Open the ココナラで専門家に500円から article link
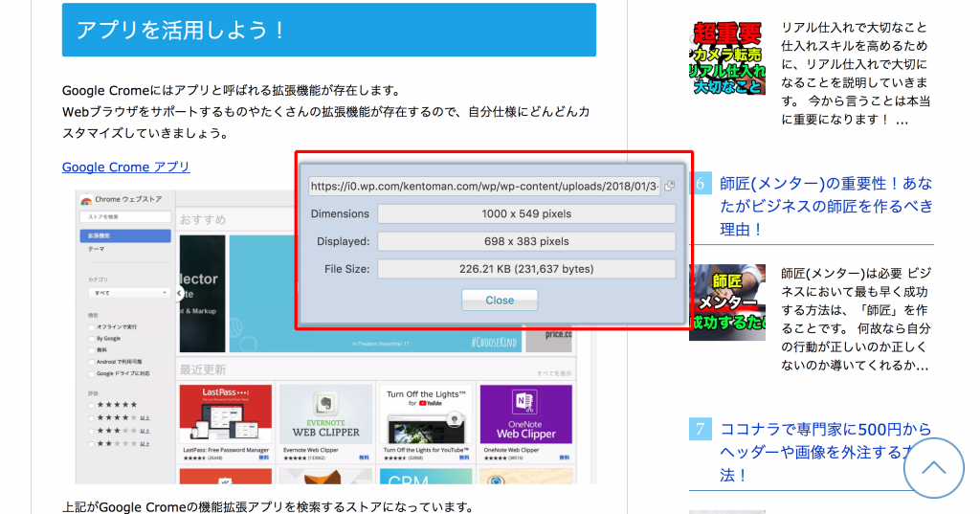980x514 pixels. 826,452
